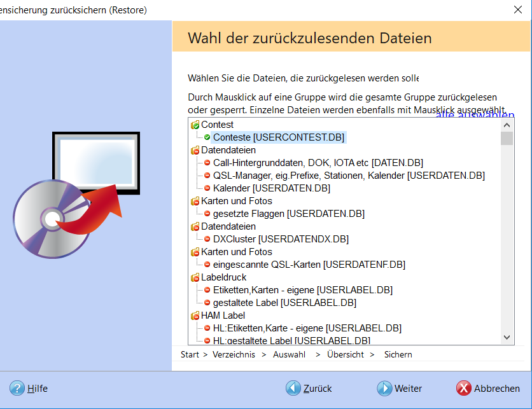Viewport: 532px width, 409px height.
Task: Select DXCluster [USERDATENDX.DB] entry
Action: coord(281,239)
